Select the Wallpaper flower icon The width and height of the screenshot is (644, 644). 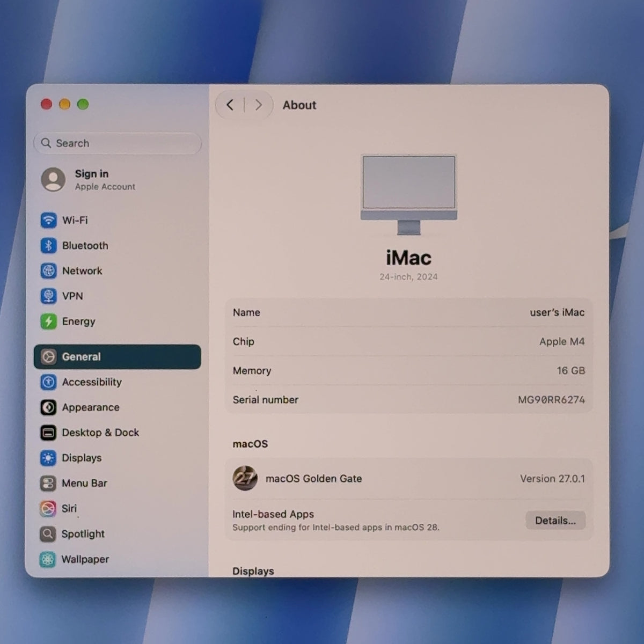[x=48, y=559]
